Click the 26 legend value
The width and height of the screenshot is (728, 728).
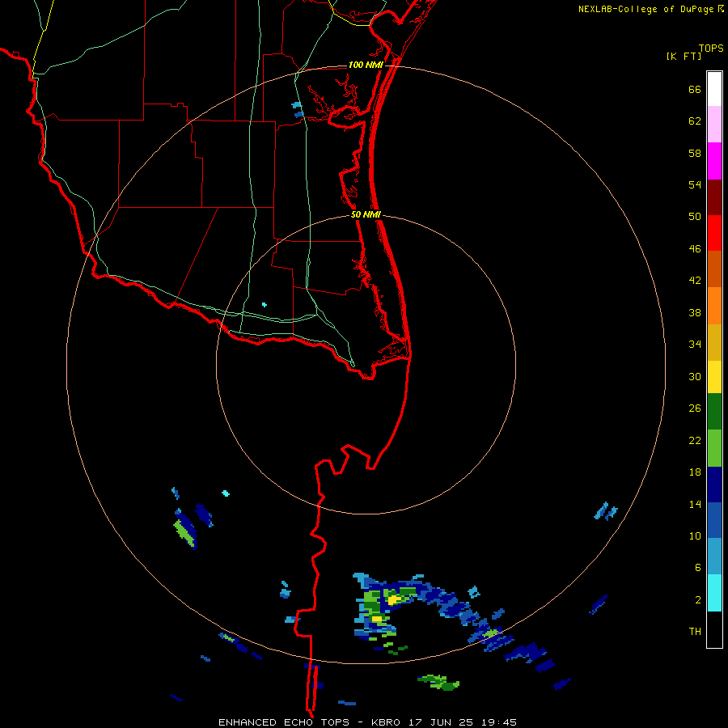tap(695, 408)
